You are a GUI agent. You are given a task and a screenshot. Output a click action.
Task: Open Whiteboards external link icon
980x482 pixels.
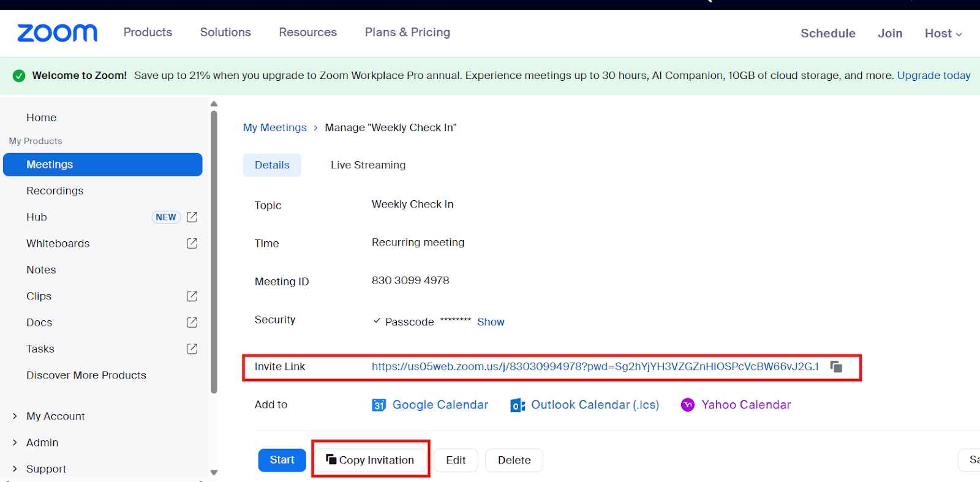192,244
